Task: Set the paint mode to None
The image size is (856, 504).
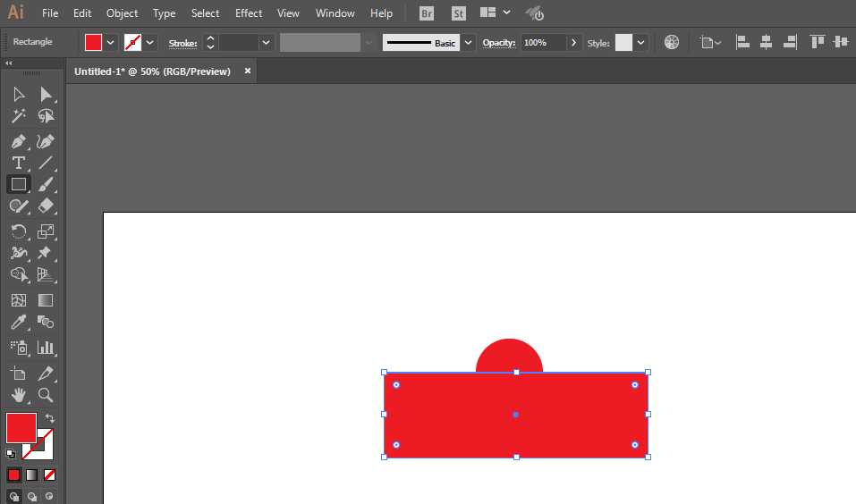Action: pos(50,475)
